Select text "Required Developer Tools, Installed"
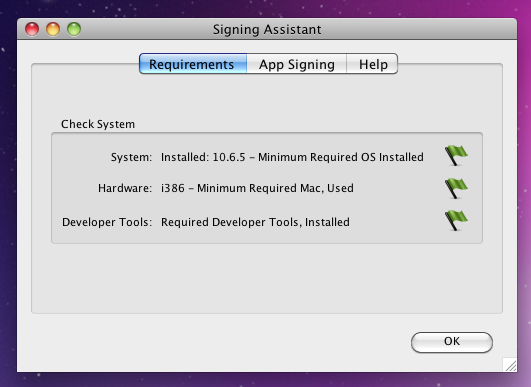The image size is (531, 387). tap(255, 222)
